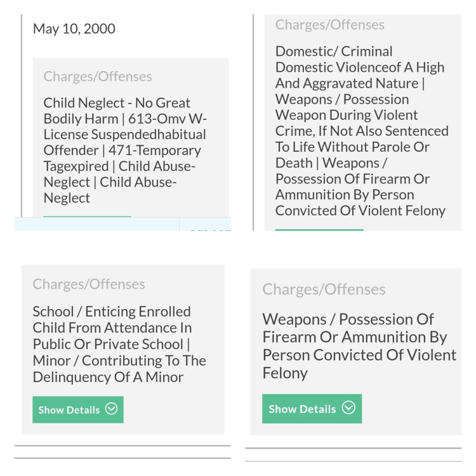Click Charges/Offenses heading above School enticing text
The image size is (476, 476).
[89, 284]
